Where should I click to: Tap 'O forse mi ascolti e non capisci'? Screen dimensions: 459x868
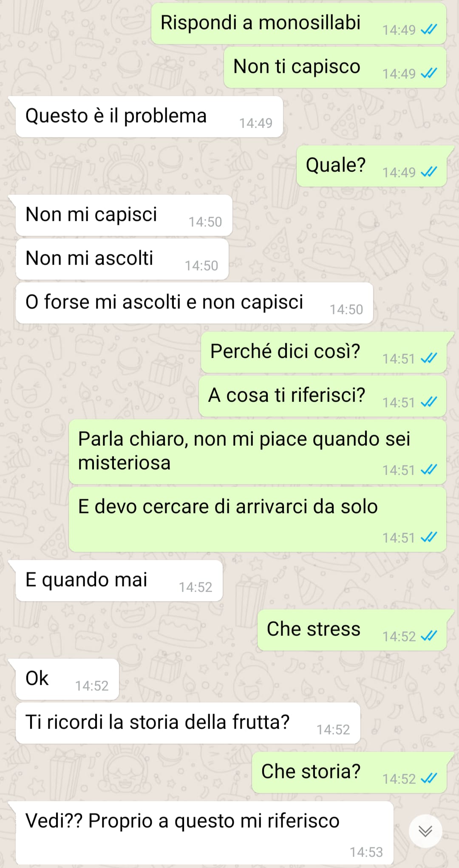pos(194,303)
